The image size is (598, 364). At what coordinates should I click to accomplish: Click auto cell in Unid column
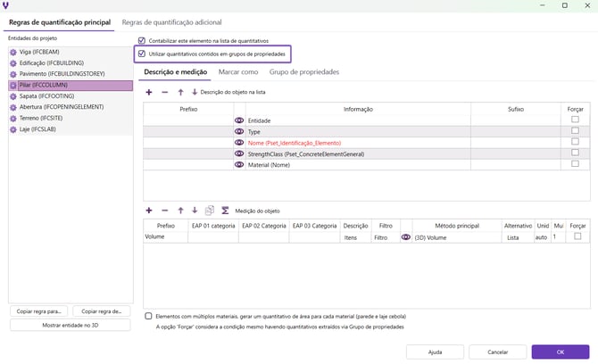coord(543,237)
